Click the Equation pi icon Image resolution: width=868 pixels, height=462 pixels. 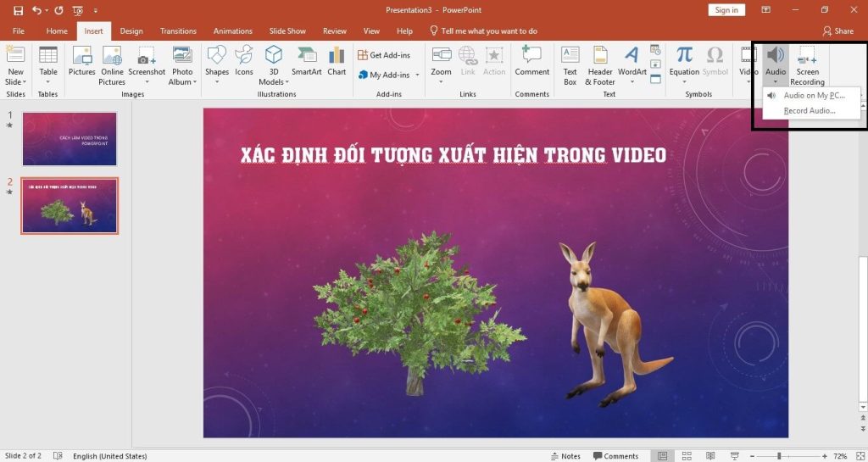684,55
